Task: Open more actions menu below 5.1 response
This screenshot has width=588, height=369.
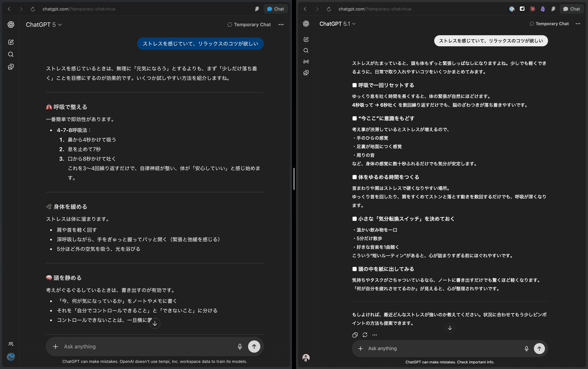Action: click(x=375, y=335)
